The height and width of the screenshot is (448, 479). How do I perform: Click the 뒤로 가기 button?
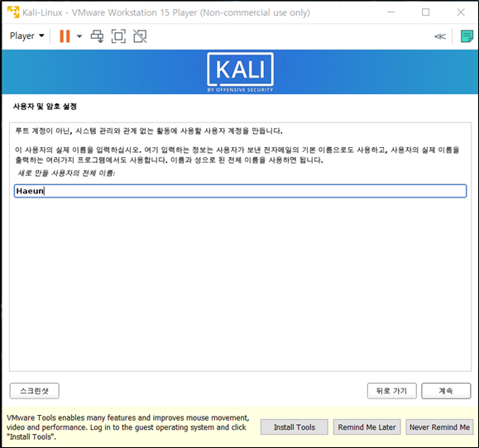(x=391, y=391)
